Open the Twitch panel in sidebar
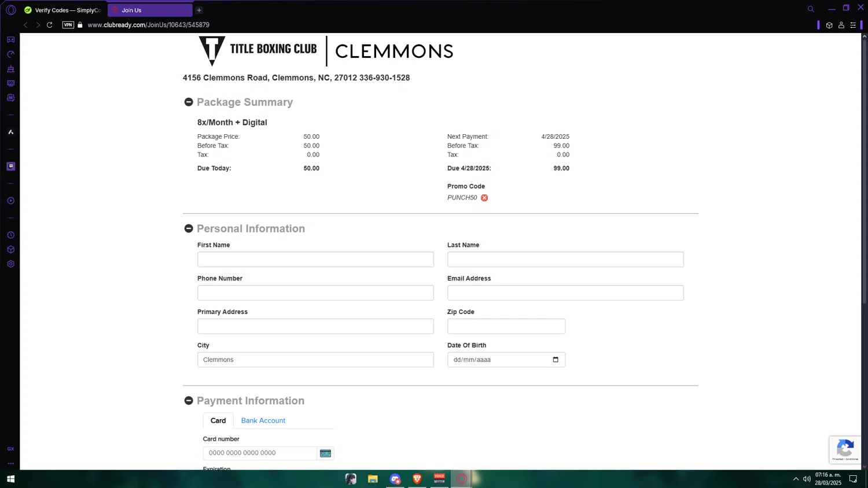The image size is (868, 488). 10,167
